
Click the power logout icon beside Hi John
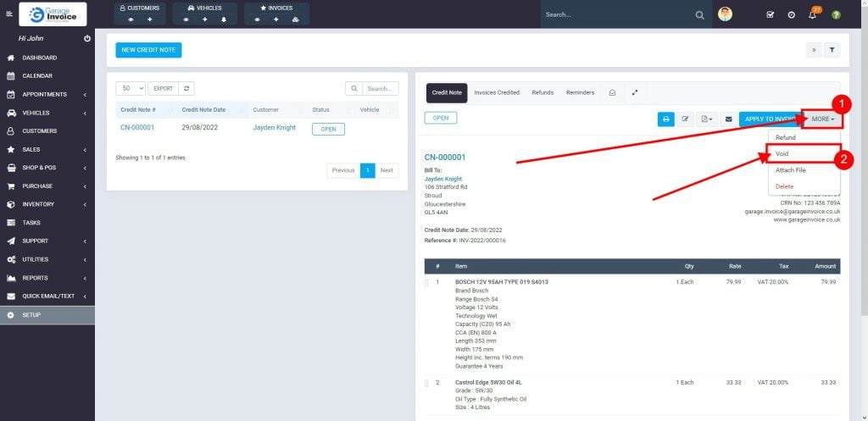coord(87,39)
